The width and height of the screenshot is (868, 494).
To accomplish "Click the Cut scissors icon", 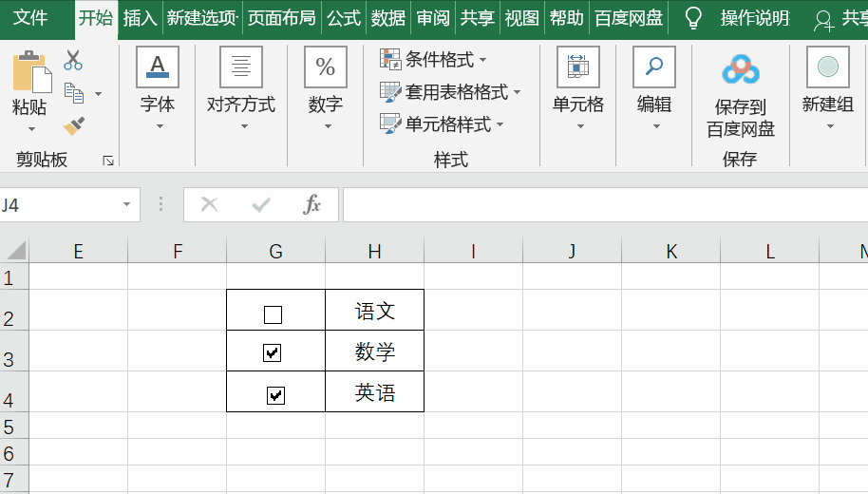I will pos(73,60).
